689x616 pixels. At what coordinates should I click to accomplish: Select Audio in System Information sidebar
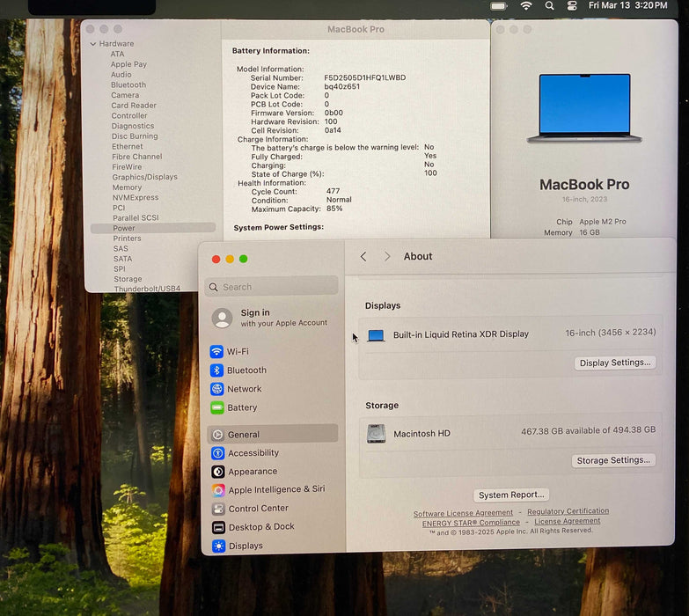121,75
